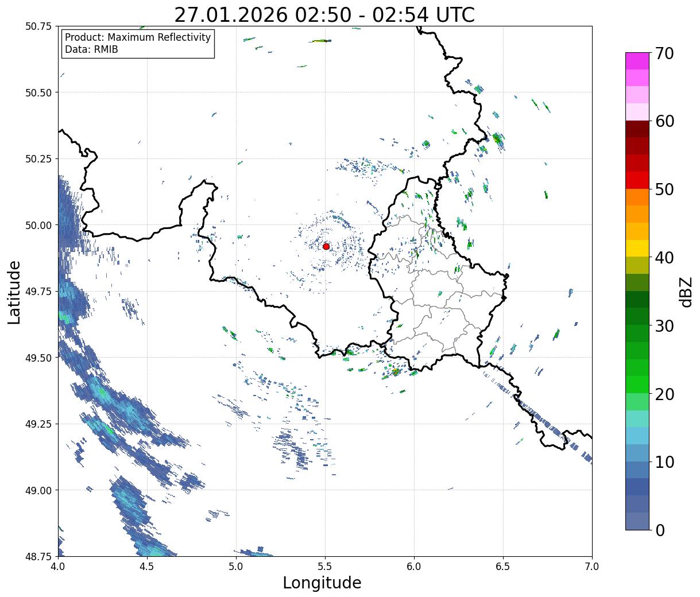Click the latitude tick label 50.75
Screen dimensions: 700x597
click(x=39, y=26)
